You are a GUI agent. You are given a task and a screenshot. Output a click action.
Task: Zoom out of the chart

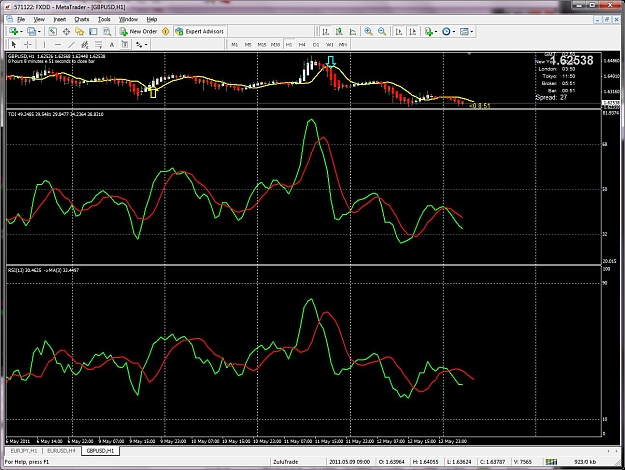(x=382, y=31)
